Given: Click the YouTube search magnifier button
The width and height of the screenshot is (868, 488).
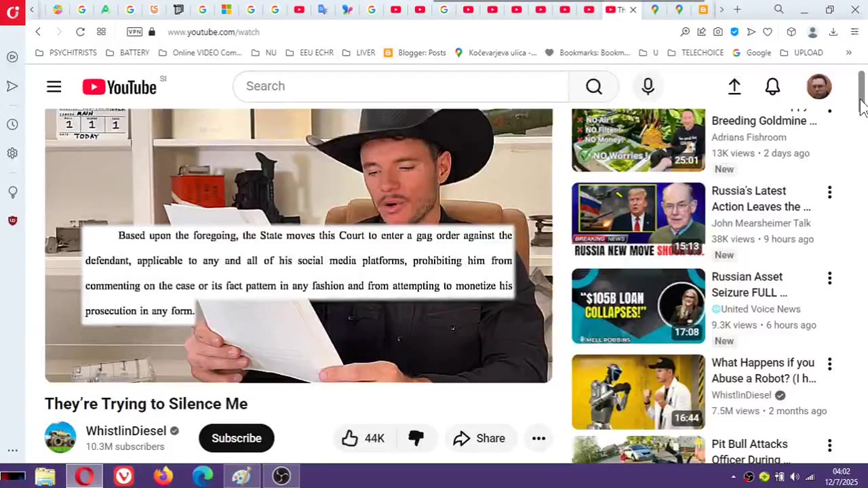Looking at the screenshot, I should [594, 86].
